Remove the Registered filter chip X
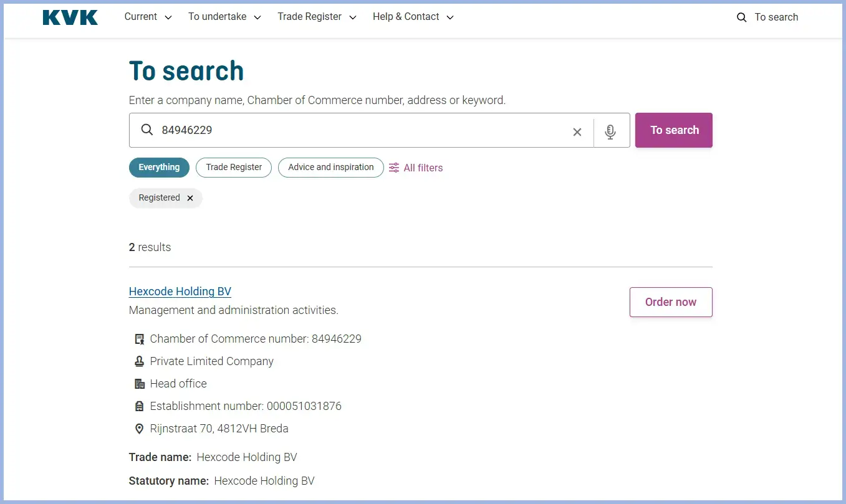846x504 pixels. (190, 198)
